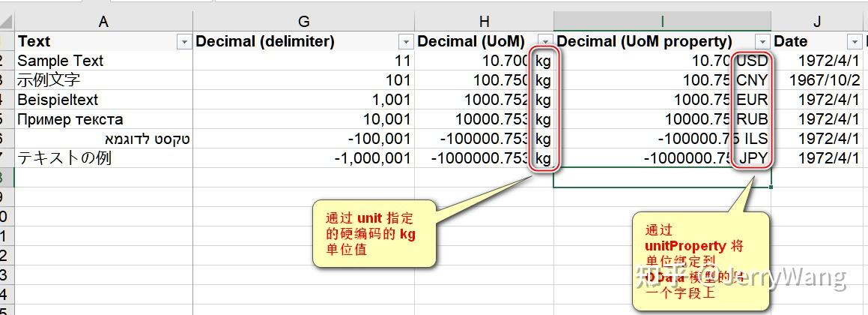Select the '示例文字' cell
Screen dimensions: 868x315
pos(103,80)
